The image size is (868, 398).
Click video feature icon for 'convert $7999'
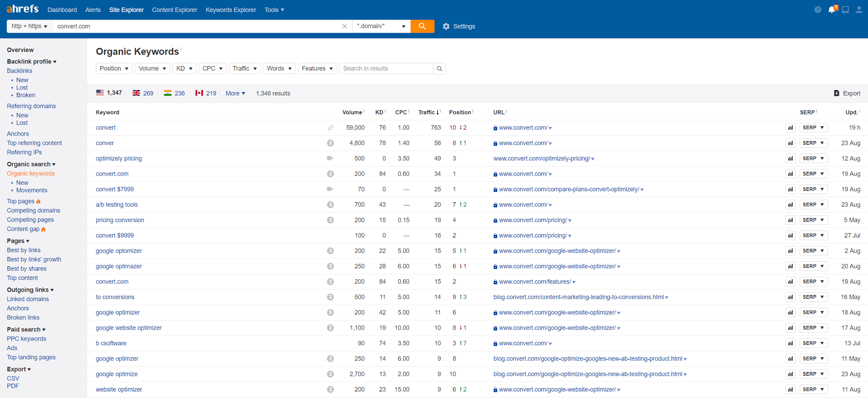point(330,189)
